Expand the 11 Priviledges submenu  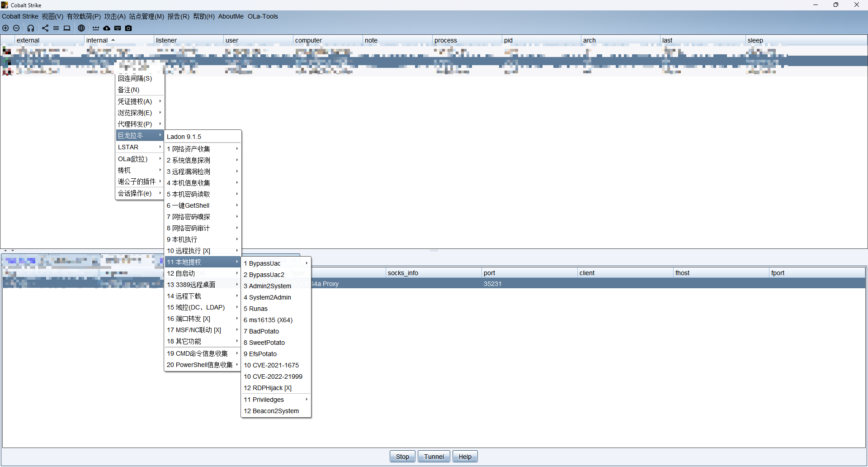pos(276,400)
